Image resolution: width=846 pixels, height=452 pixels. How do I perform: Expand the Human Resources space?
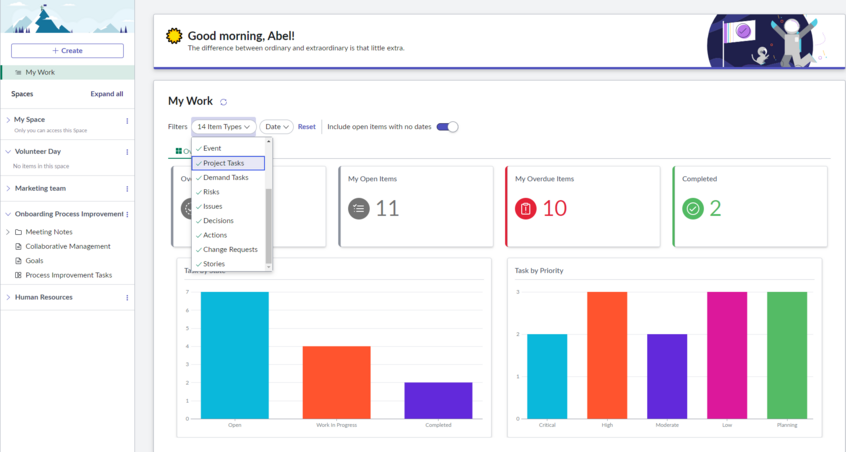[8, 297]
